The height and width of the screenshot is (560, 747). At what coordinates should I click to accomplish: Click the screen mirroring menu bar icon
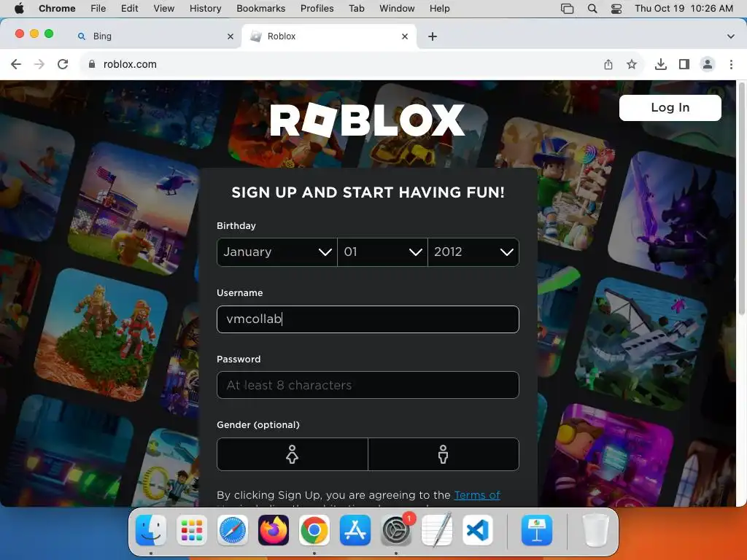click(567, 9)
